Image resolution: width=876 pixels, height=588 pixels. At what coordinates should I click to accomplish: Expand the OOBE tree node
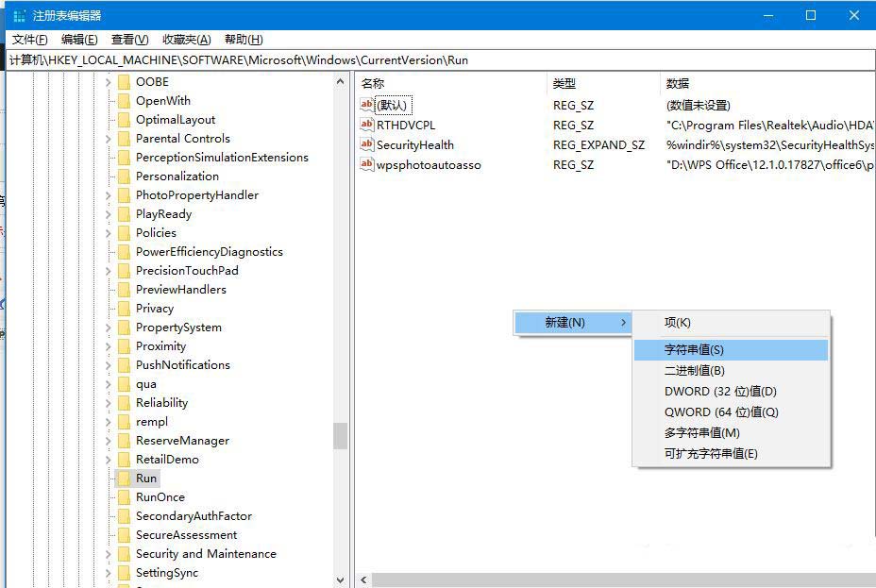tap(109, 82)
